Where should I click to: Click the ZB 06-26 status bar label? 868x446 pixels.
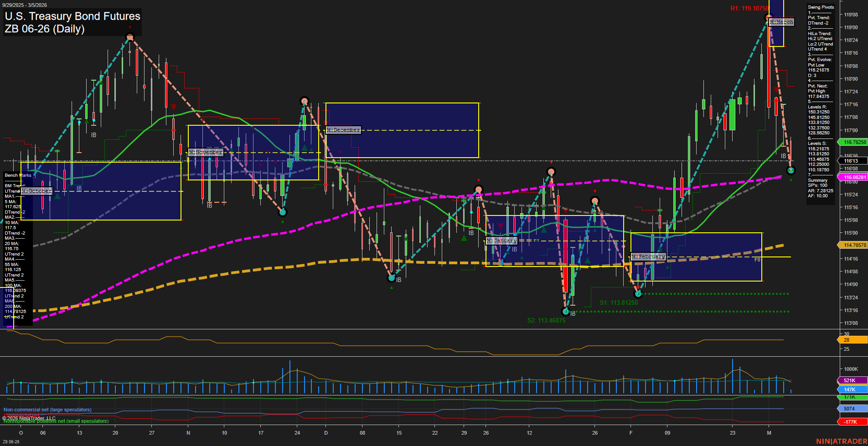[11, 442]
